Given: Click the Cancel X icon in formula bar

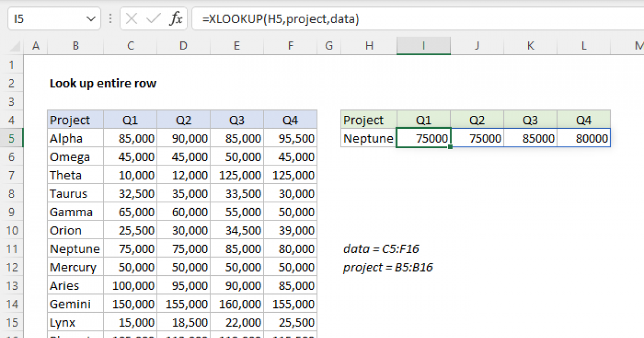Looking at the screenshot, I should (x=132, y=20).
